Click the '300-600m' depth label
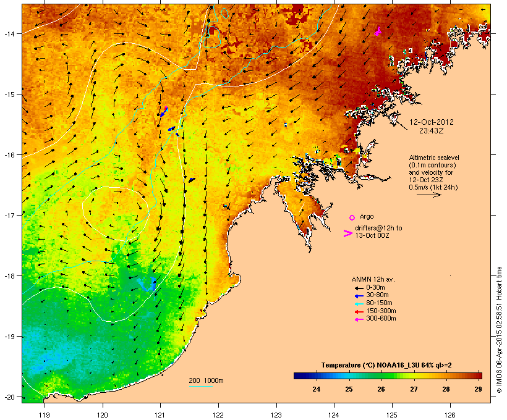Screen dimensions: 507x420 [381, 319]
